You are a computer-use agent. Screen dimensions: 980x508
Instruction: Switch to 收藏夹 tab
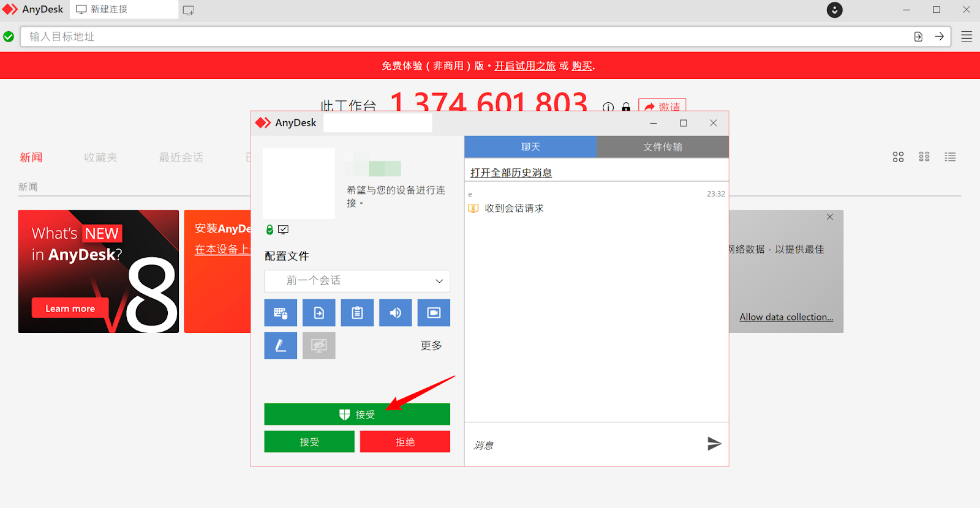coord(101,158)
